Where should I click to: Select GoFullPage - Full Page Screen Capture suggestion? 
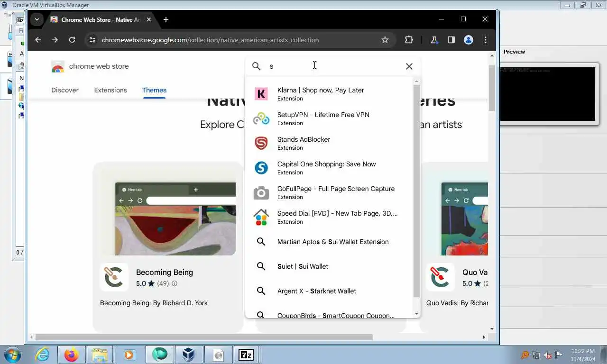tap(329, 192)
